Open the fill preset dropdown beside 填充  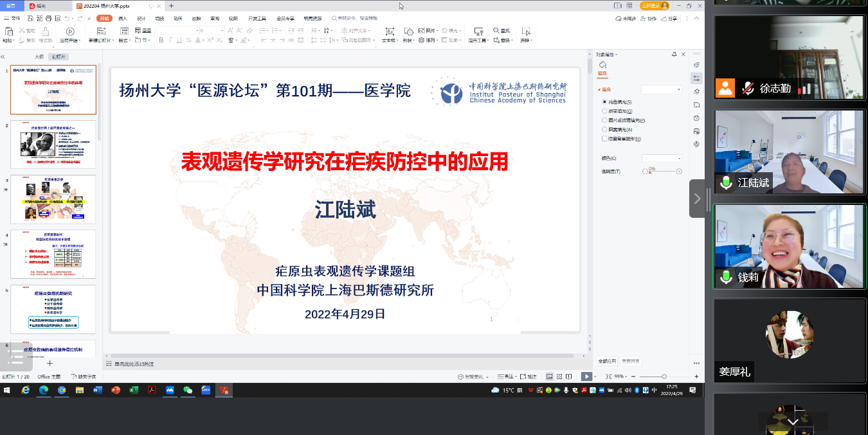click(x=662, y=90)
